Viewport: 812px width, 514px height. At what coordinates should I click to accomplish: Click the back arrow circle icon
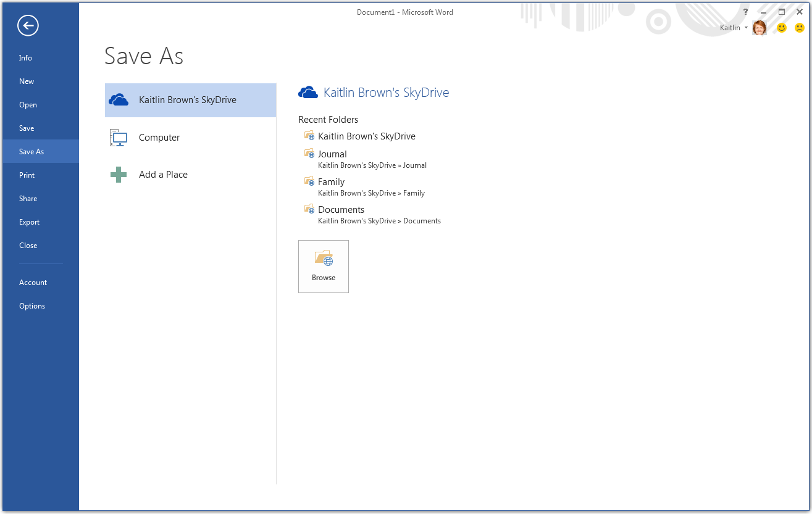click(28, 25)
